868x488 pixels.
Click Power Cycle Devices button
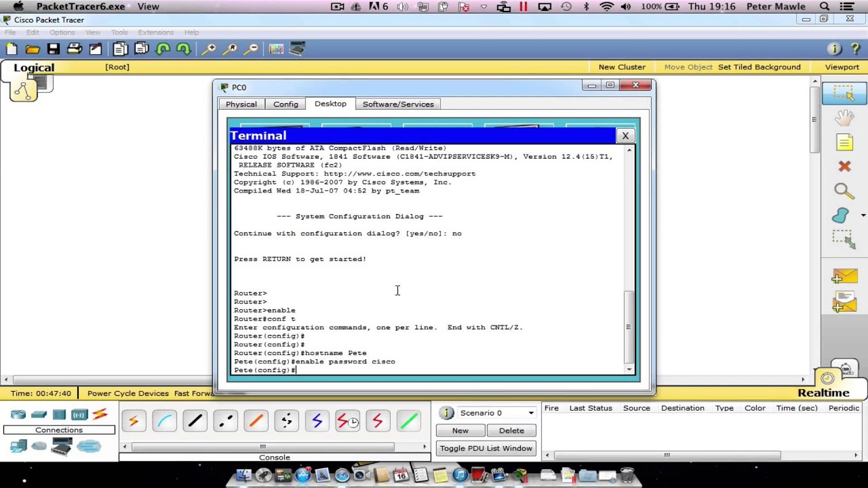(x=128, y=393)
